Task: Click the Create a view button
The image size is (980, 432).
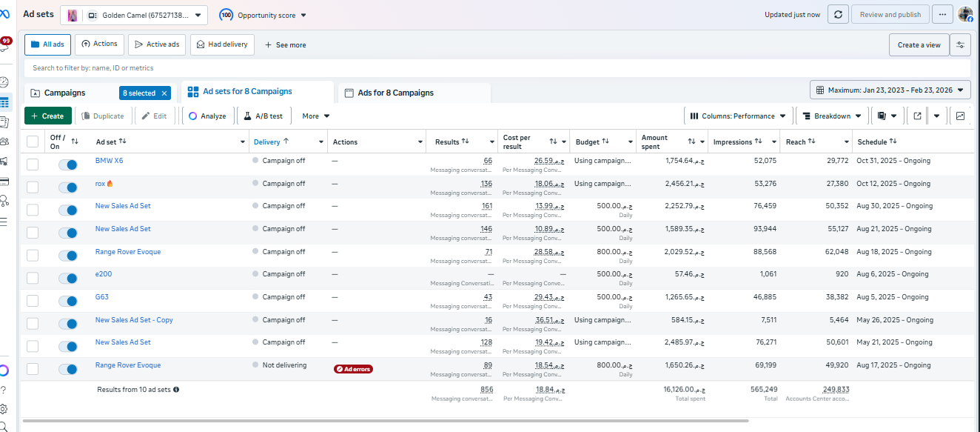Action: 919,44
